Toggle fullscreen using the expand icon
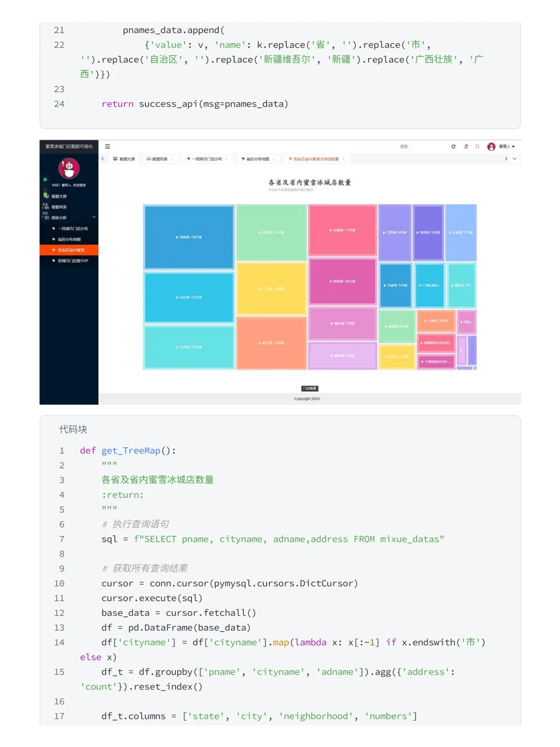560x747 pixels. pyautogui.click(x=477, y=147)
